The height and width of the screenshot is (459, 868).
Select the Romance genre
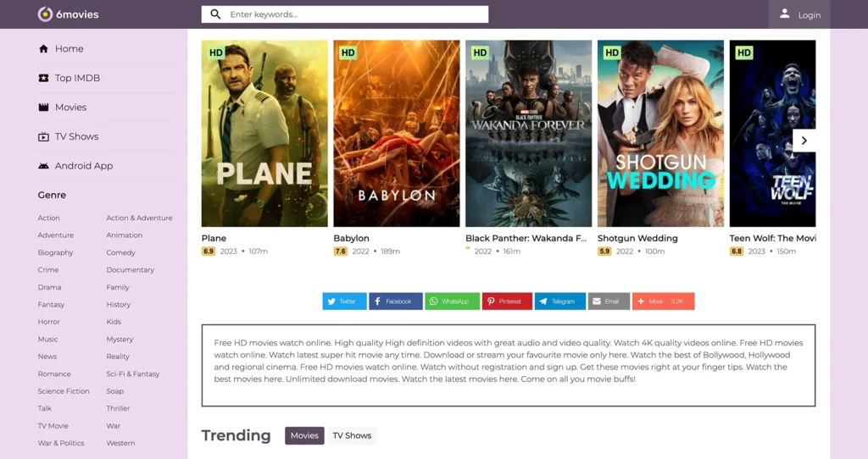tap(54, 374)
